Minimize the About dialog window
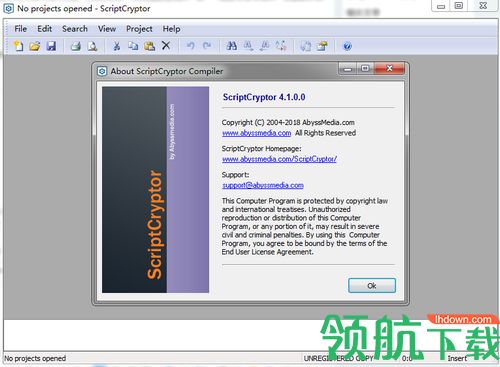Viewport: 500px width, 367px height. pyautogui.click(x=348, y=69)
